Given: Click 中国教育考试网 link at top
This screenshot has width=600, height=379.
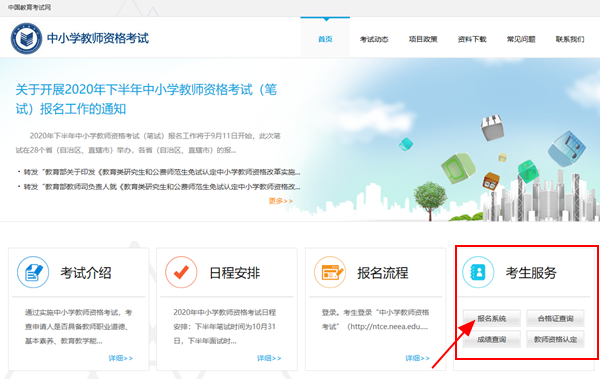Looking at the screenshot, I should (x=29, y=7).
